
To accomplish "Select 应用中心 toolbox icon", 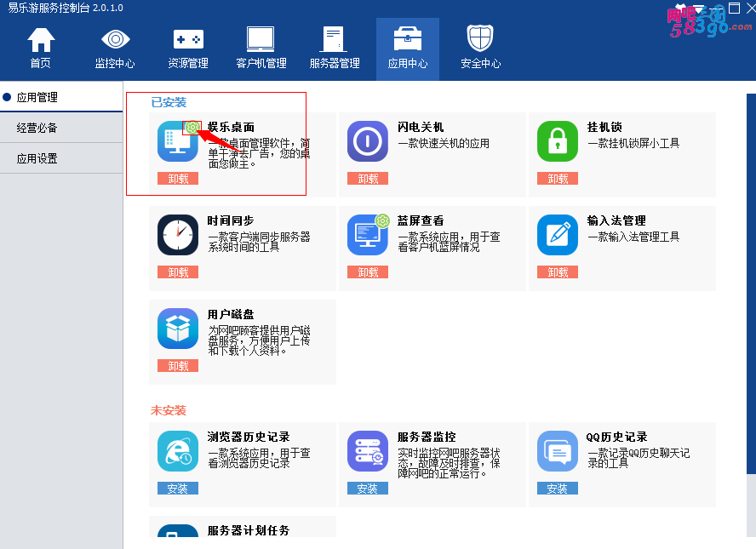I will [x=408, y=39].
